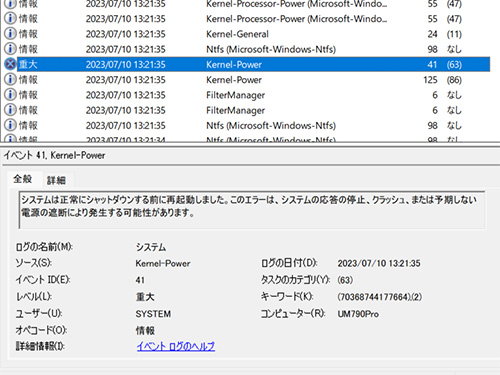Click the イベント ID value 41 in details
Viewport: 500px width, 375px height.
tap(140, 280)
